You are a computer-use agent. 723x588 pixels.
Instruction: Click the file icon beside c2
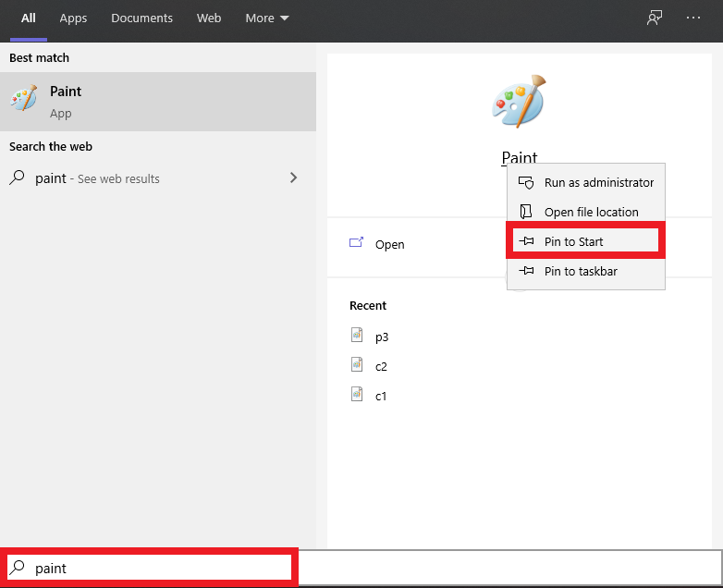(357, 364)
